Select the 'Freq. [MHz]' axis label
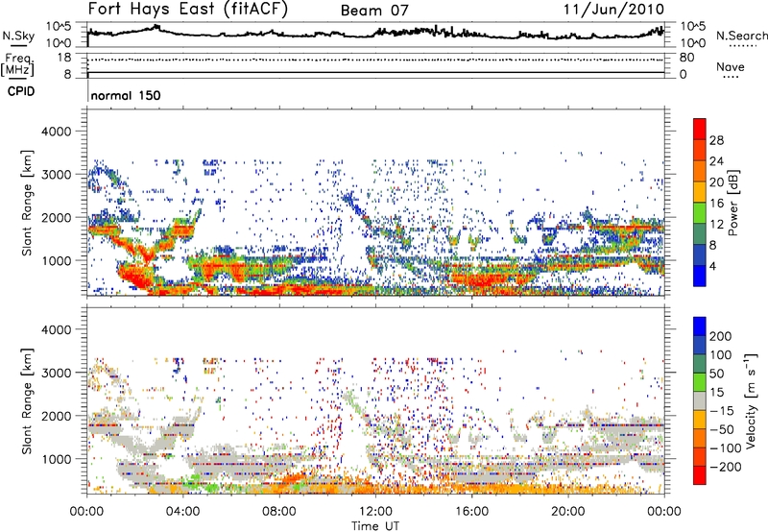The image size is (768, 532). tap(17, 65)
